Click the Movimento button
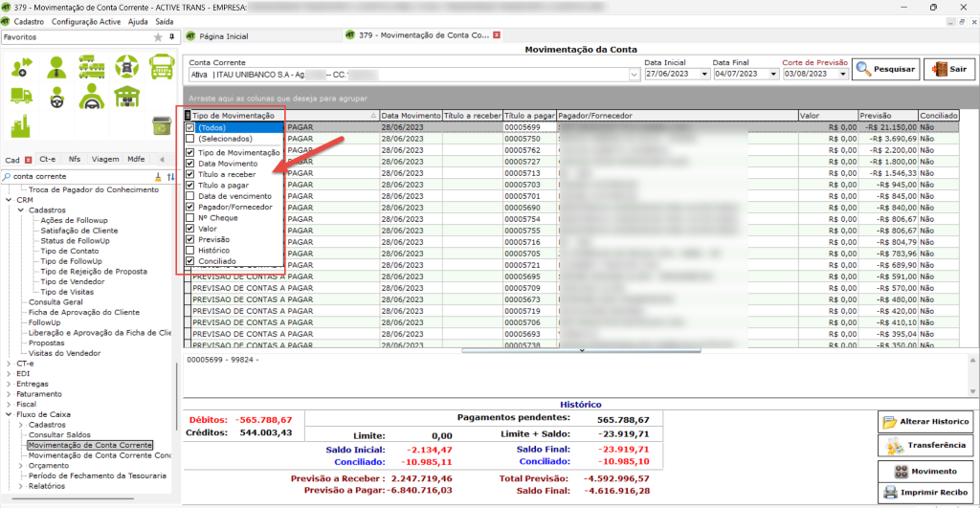 coord(925,471)
